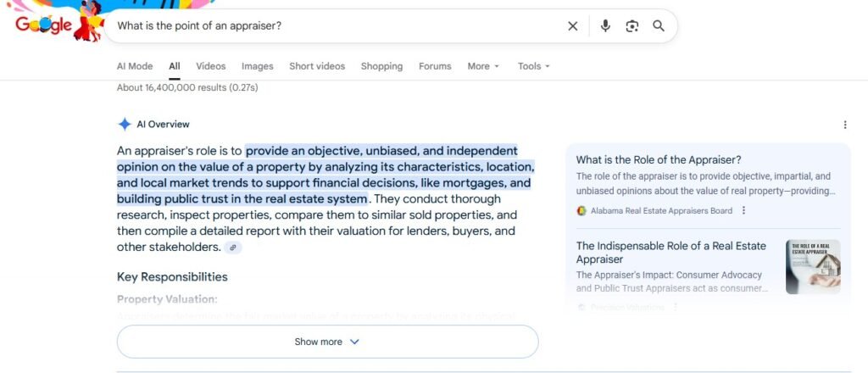The width and height of the screenshot is (868, 373).
Task: Switch to the AI Mode tab
Action: 135,66
